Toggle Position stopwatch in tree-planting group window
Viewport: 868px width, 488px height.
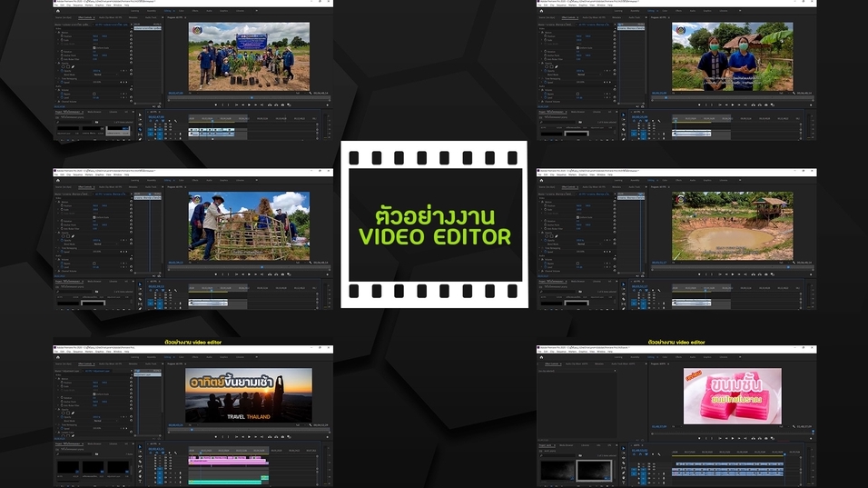(62, 36)
